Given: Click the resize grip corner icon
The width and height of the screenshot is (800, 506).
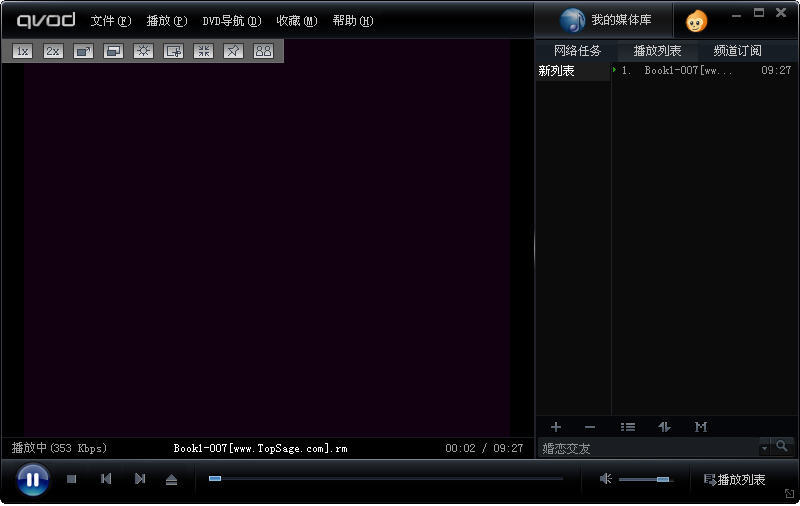Looking at the screenshot, I should (789, 493).
